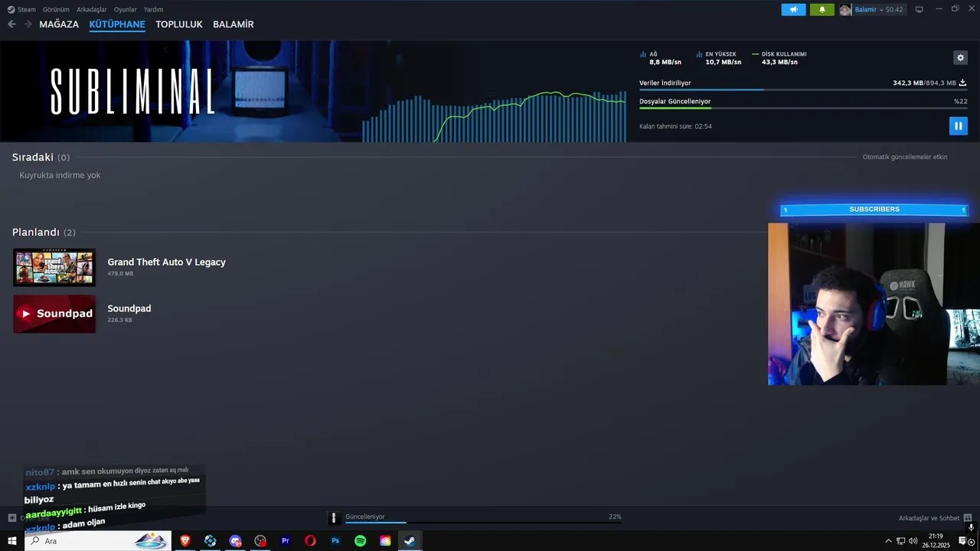The image size is (980, 551).
Task: Click the Grand Theft Auto V thumbnail
Action: coord(54,267)
